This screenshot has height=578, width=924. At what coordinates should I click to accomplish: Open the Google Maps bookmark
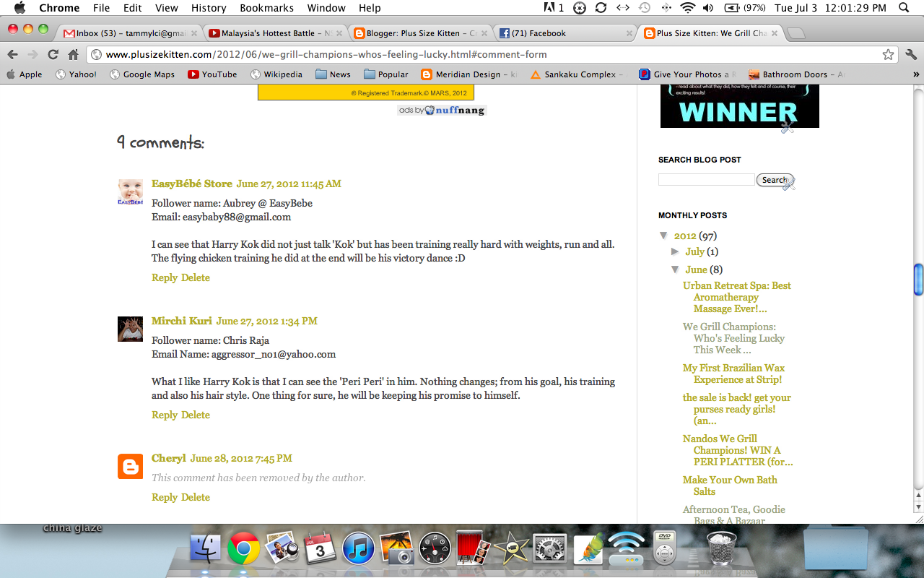141,74
